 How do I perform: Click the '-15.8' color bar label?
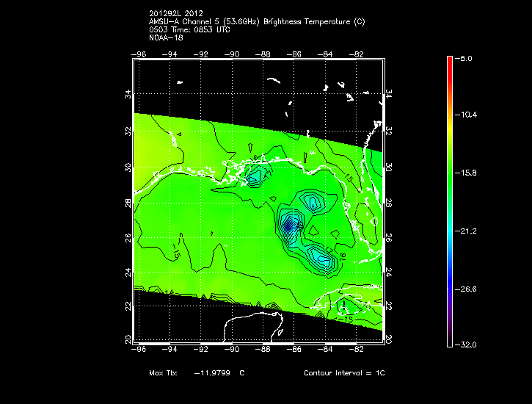coord(466,173)
